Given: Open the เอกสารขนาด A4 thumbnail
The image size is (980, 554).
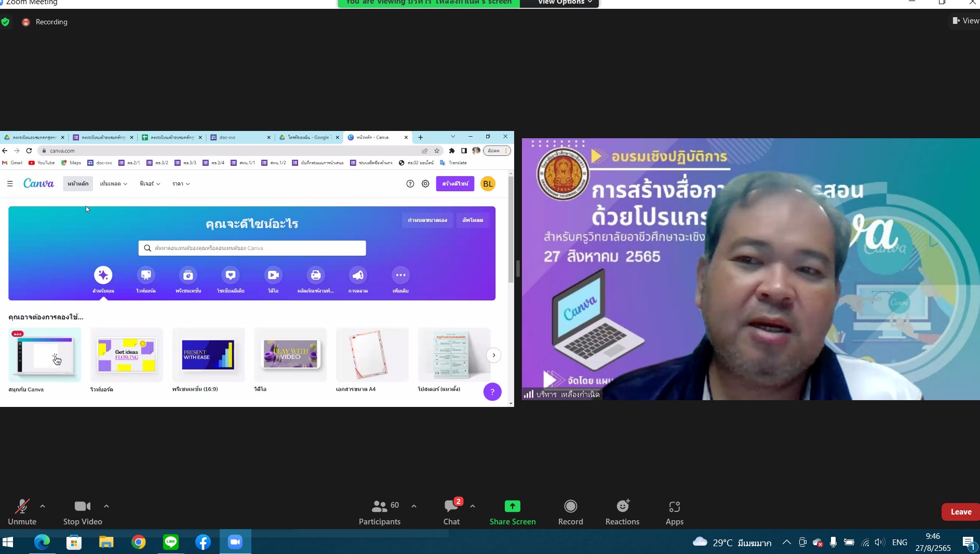Looking at the screenshot, I should (x=372, y=355).
